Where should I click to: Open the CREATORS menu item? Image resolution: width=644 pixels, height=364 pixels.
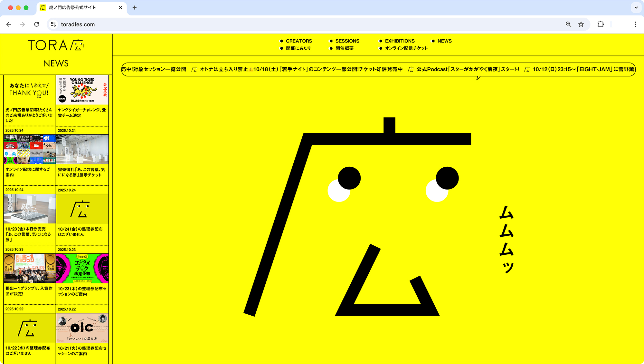pos(298,41)
